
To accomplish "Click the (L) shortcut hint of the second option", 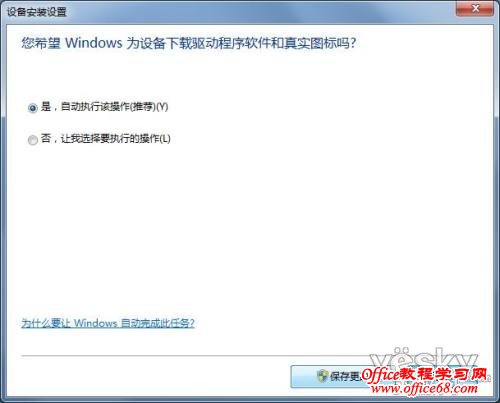I will tap(165, 138).
